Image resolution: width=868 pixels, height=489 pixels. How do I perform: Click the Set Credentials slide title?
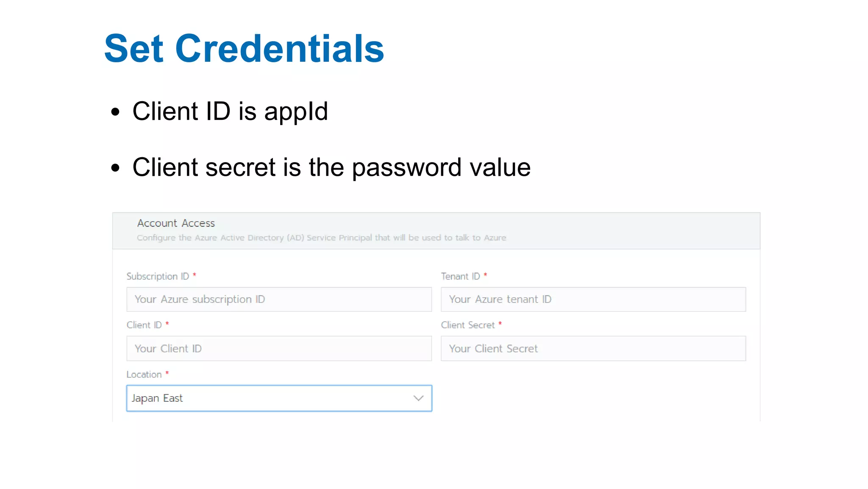(x=244, y=49)
